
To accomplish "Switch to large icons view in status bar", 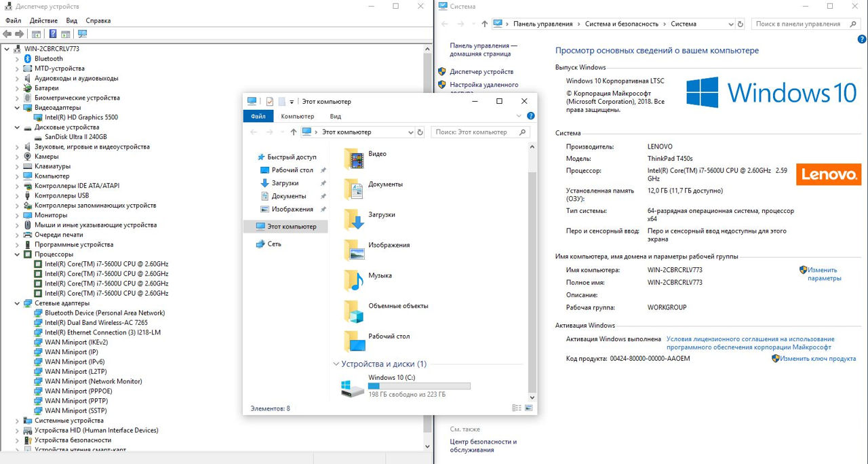I will (x=530, y=408).
